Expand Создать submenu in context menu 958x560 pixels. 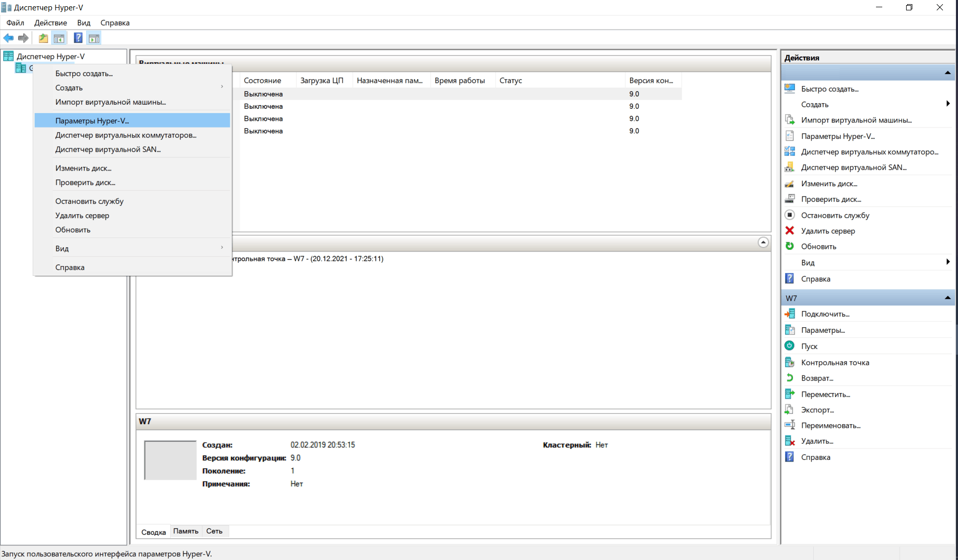tap(222, 87)
